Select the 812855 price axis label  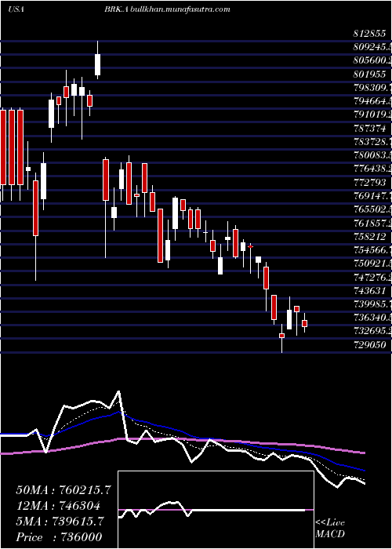click(369, 34)
